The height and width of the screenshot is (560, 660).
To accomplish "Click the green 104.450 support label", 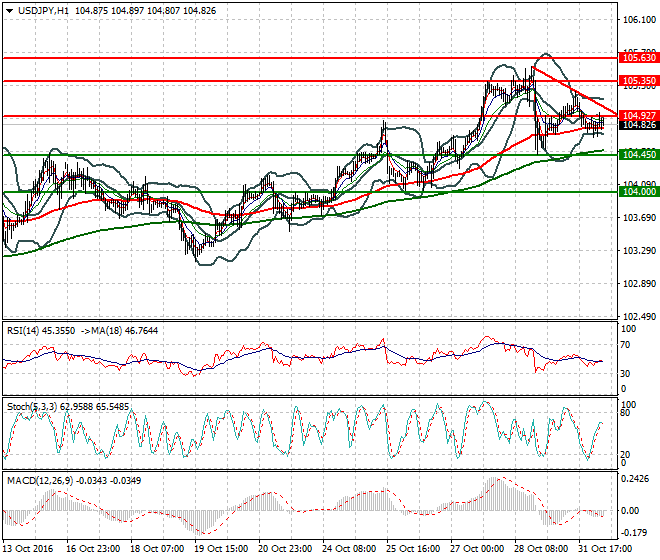I will [639, 155].
